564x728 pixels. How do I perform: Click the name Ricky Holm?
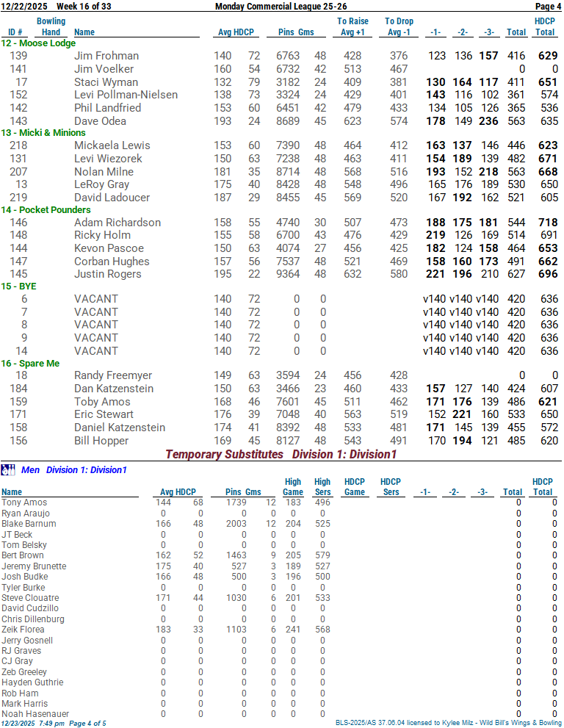pyautogui.click(x=102, y=235)
